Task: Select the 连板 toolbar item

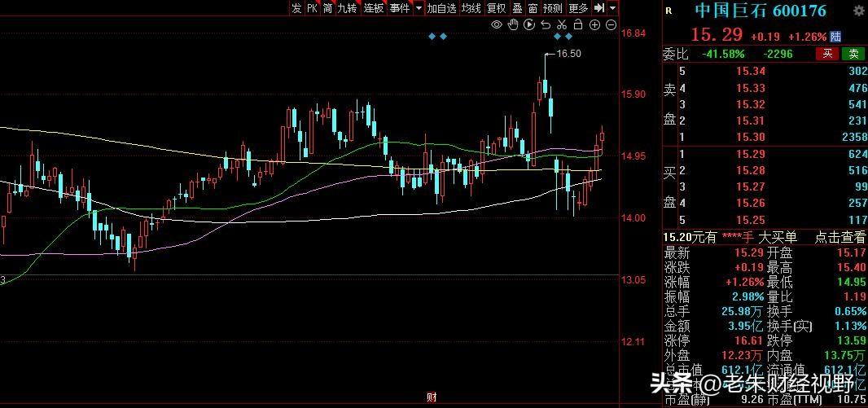Action: [x=374, y=8]
